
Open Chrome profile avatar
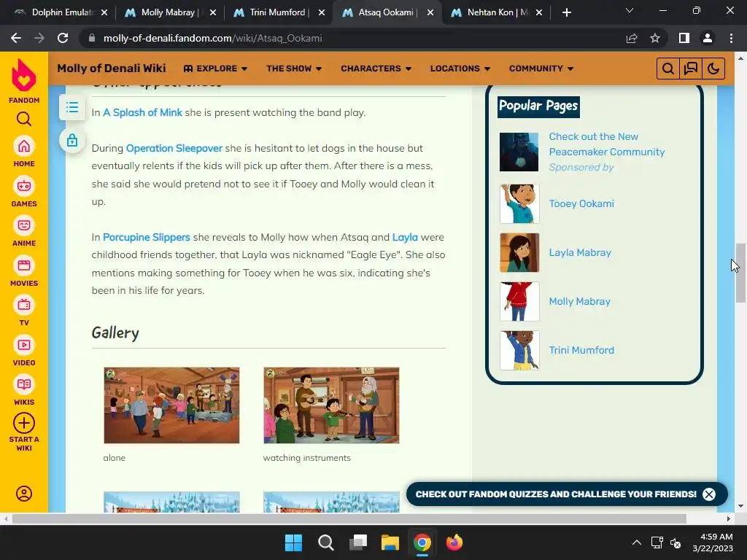708,38
